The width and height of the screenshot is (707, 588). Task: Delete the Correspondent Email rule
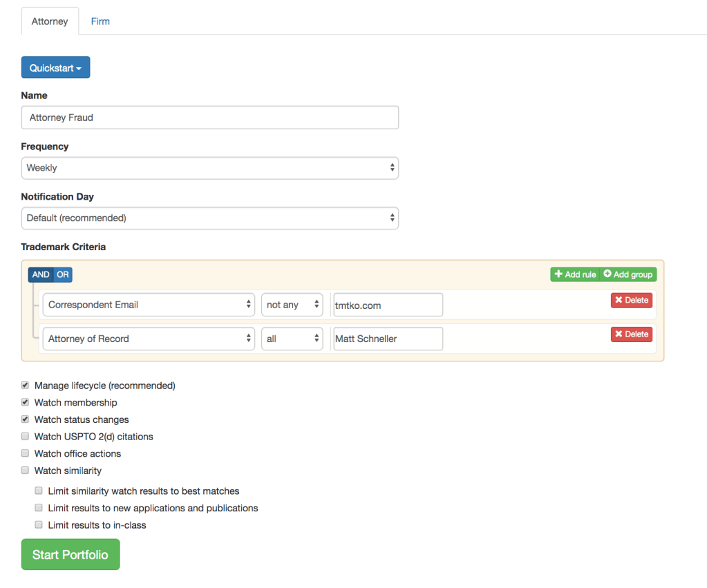(631, 300)
